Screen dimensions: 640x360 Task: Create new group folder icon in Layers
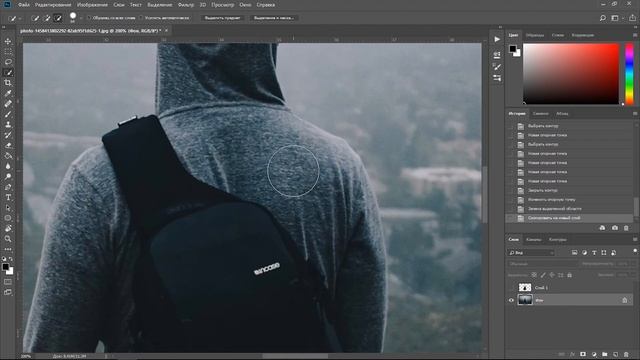pos(604,354)
